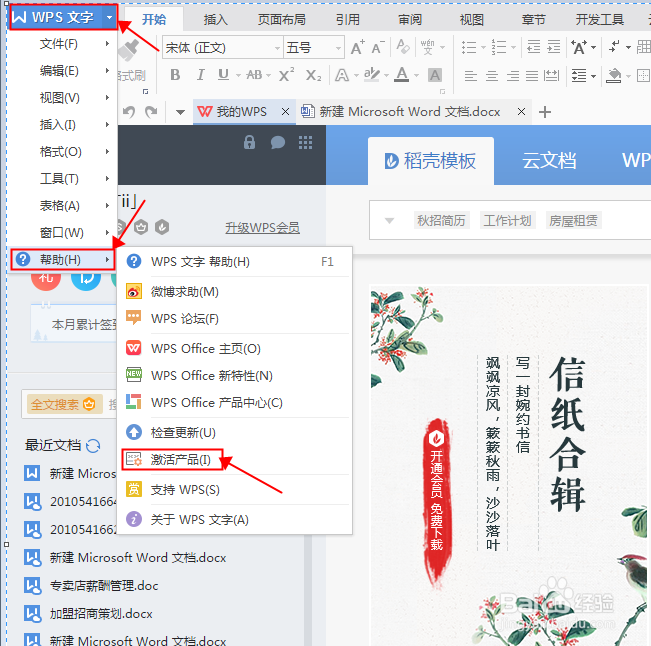
Task: Expand quick access toolbar dropdown arrow
Action: click(180, 112)
